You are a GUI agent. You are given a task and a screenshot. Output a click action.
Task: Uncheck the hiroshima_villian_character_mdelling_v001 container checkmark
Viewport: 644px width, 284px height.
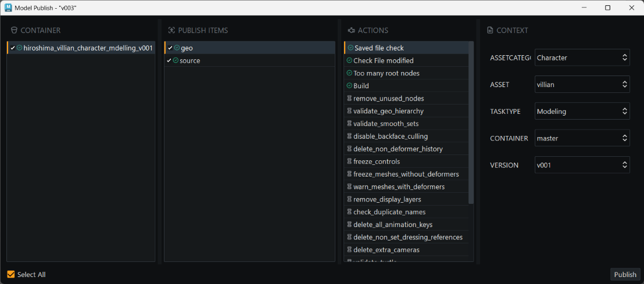pyautogui.click(x=13, y=48)
